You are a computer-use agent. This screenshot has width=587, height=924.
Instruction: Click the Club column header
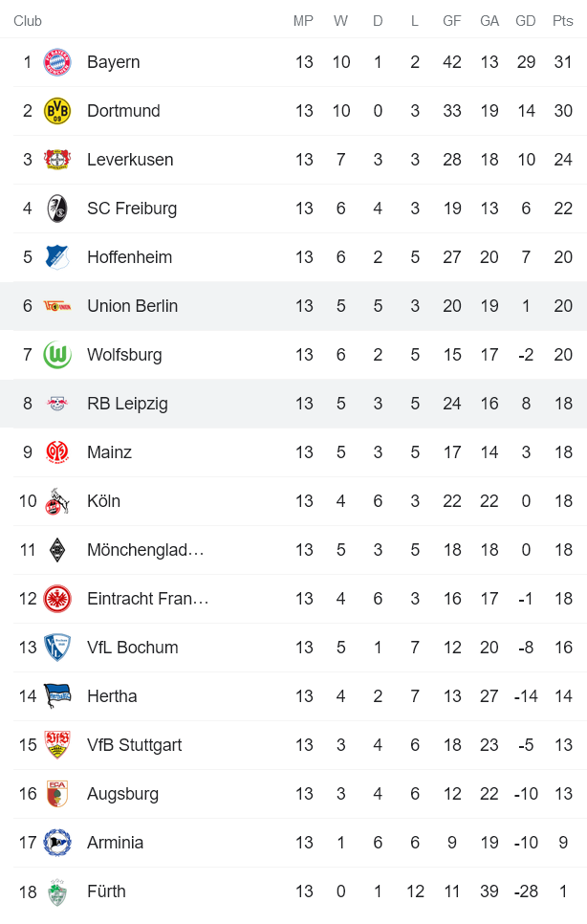(28, 20)
